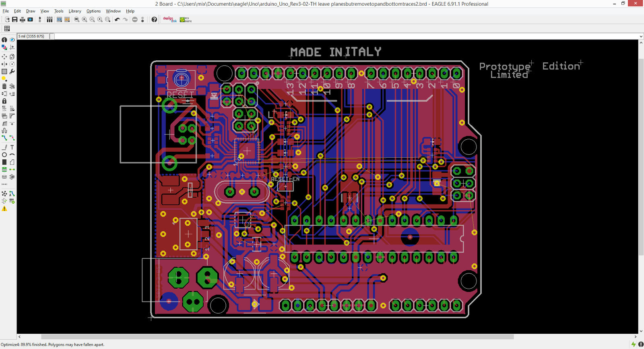Image resolution: width=644 pixels, height=349 pixels.
Task: Click the zoom out magnifier icon
Action: [92, 19]
